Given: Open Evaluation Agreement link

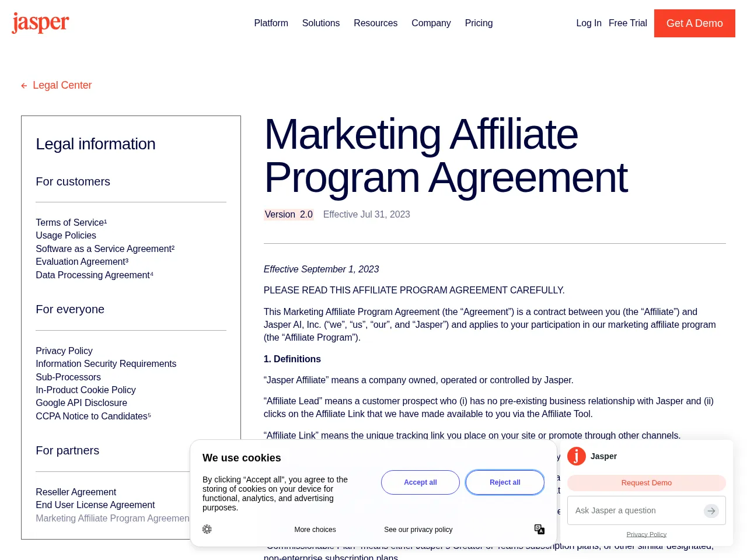Looking at the screenshot, I should point(82,261).
